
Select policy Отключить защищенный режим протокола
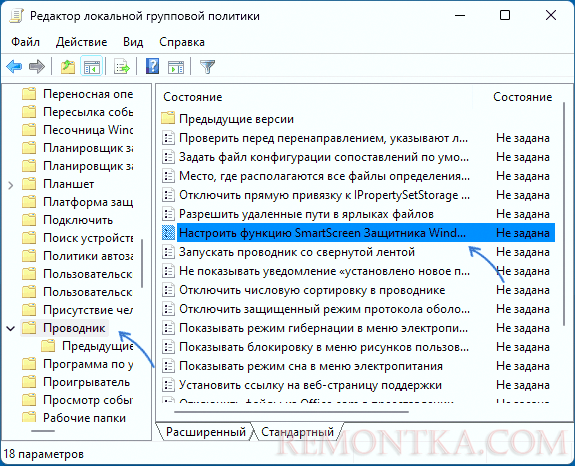324,309
